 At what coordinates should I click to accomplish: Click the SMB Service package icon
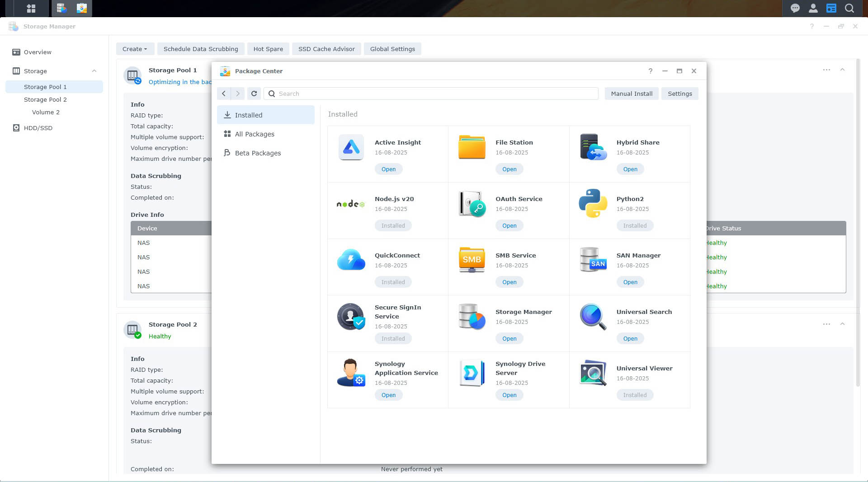[x=472, y=260]
